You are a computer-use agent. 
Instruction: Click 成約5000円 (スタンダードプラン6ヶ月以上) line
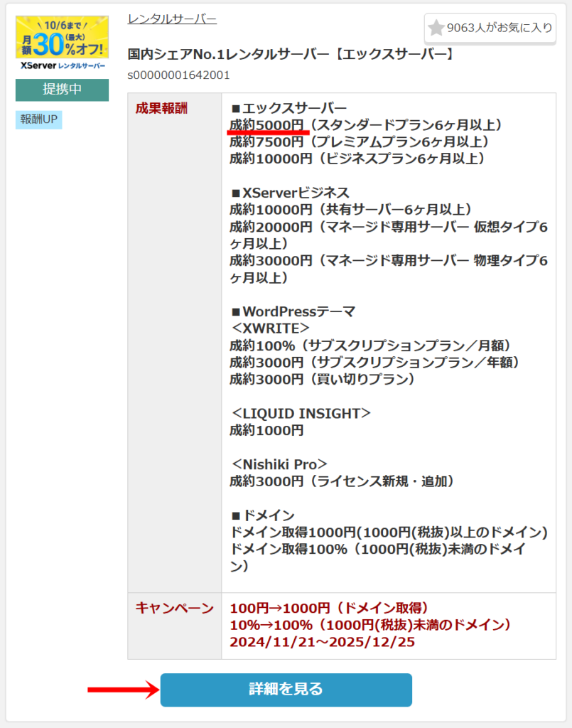coord(366,125)
